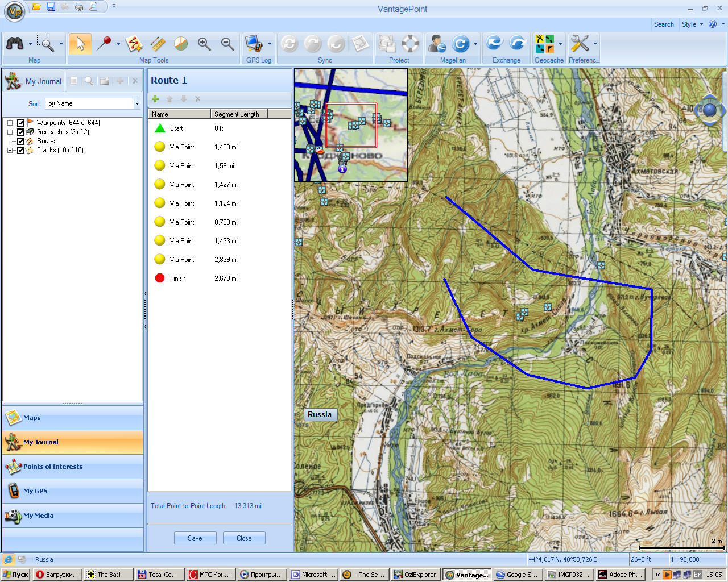Click the VantagePoint application orb button
The height and width of the screenshot is (582, 728).
[x=15, y=11]
